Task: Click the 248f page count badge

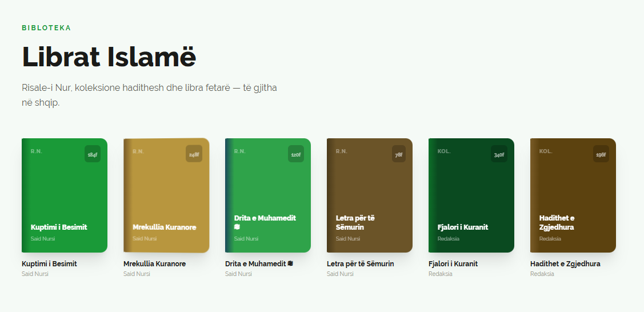Action: click(x=194, y=154)
